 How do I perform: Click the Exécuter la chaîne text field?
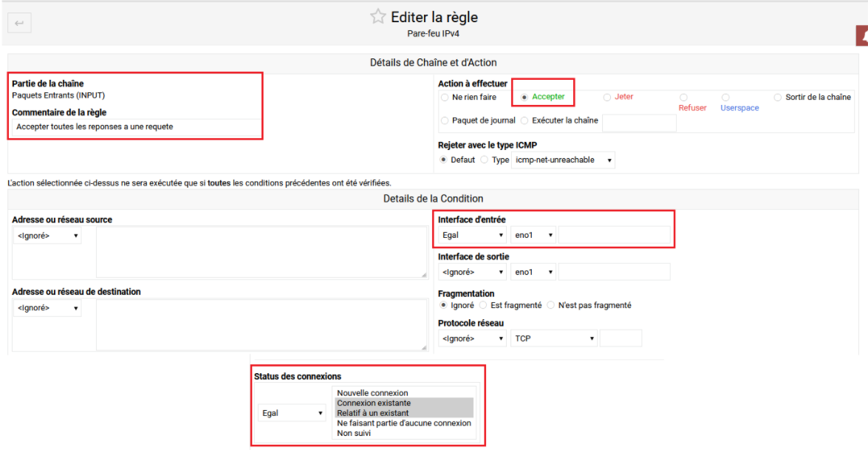(639, 123)
